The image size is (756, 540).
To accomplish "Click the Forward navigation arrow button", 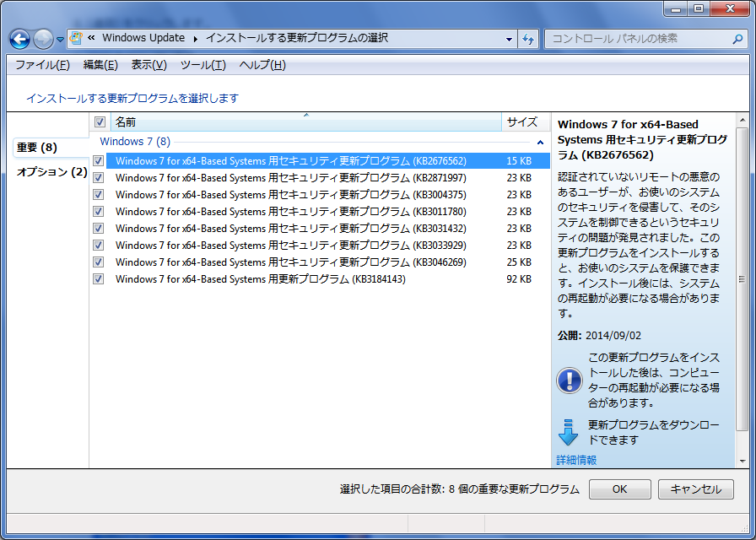I will click(43, 39).
